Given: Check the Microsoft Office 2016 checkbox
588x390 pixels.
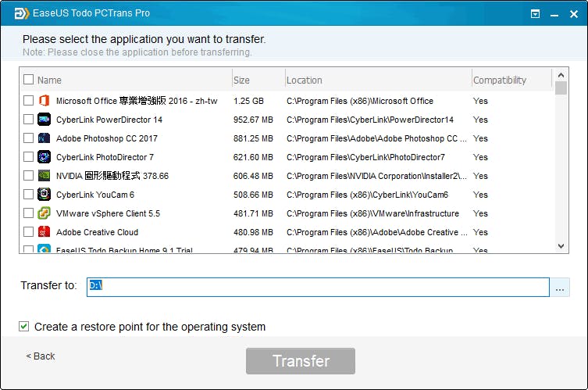Looking at the screenshot, I should 28,101.
